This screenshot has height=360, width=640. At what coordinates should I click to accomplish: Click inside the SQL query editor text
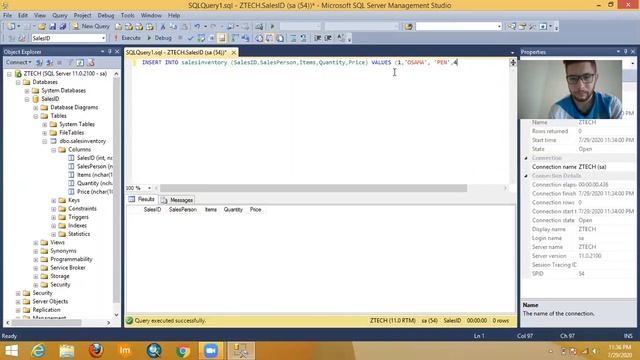click(x=299, y=62)
